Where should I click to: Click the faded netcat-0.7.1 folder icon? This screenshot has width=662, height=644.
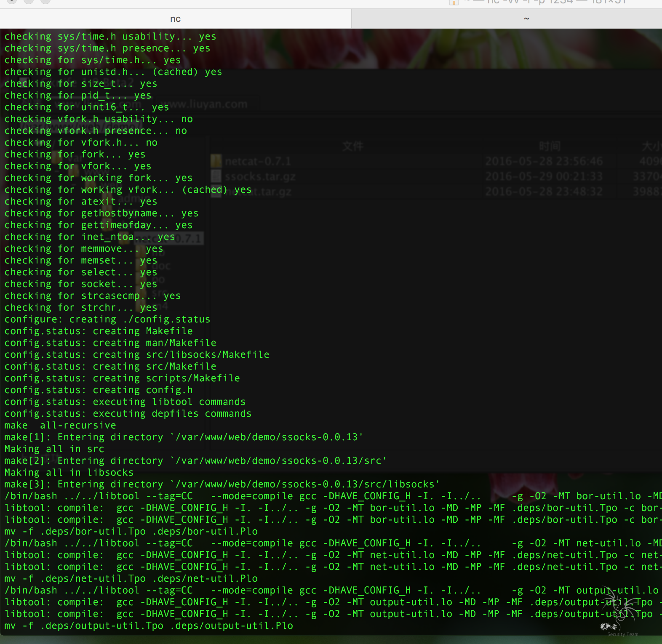(216, 161)
